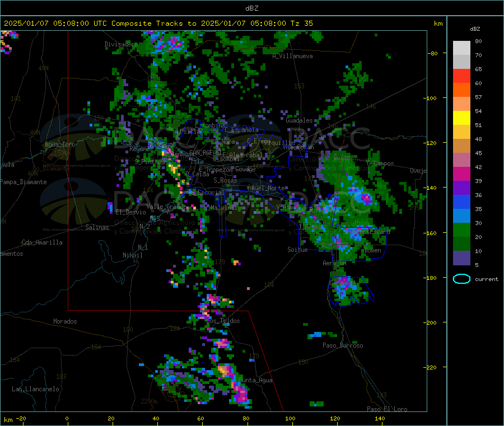The height and width of the screenshot is (426, 504).
Task: Click the '-20' km tick on bottom axis
Action: 21,418
